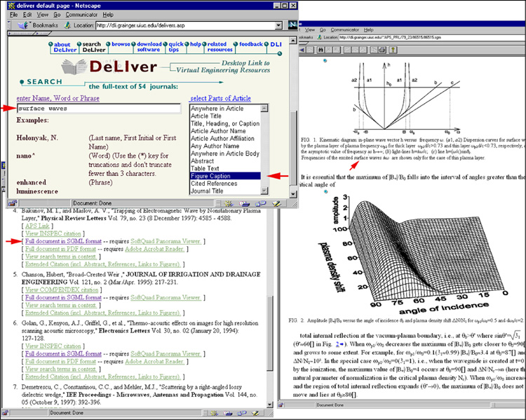This screenshot has height=420, width=526.
Task: Open Mailbox icon in results window status bar
Action: coord(228,413)
